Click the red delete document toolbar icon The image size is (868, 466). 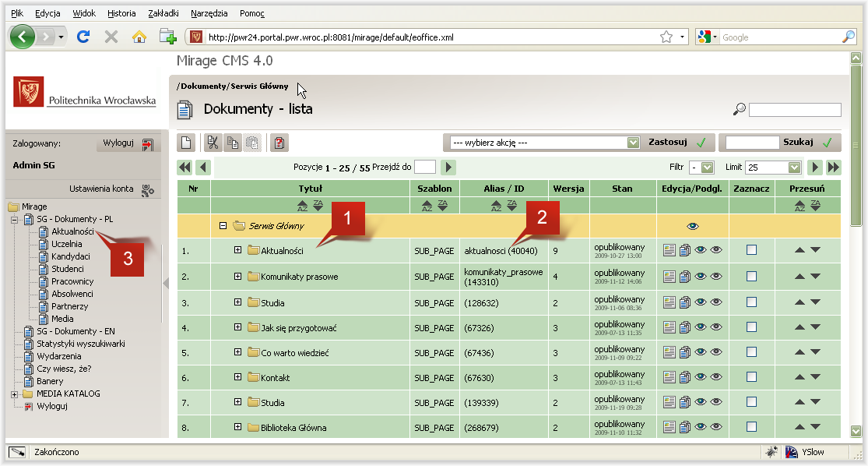(x=279, y=143)
